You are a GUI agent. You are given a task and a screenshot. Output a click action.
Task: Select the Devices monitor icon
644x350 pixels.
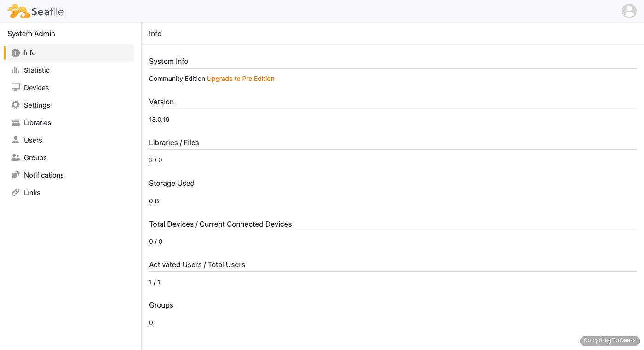(x=16, y=87)
